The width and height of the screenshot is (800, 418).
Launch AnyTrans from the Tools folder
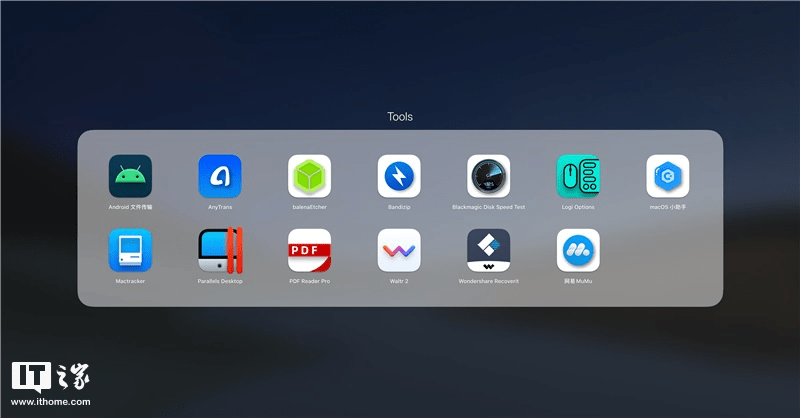point(220,176)
